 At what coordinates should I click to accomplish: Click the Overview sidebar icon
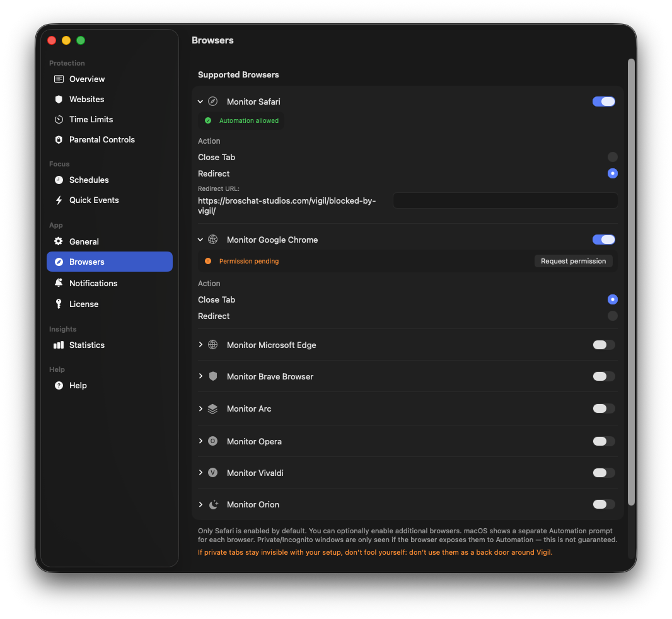pyautogui.click(x=59, y=79)
